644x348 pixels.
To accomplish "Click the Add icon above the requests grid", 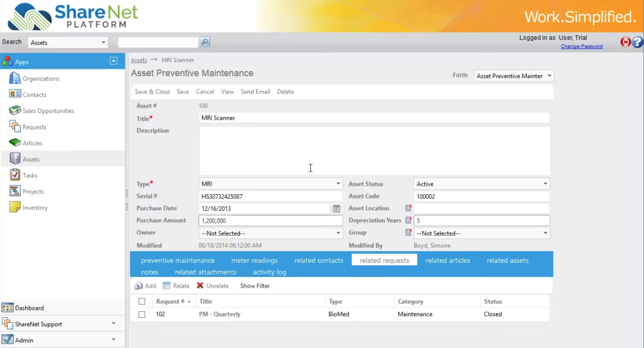I will [x=138, y=285].
